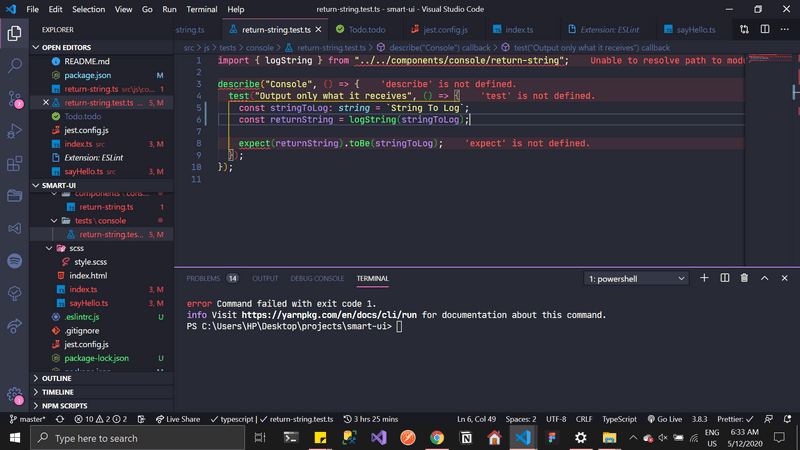Image resolution: width=800 pixels, height=450 pixels.
Task: Show the Output panel tab
Action: (x=265, y=278)
